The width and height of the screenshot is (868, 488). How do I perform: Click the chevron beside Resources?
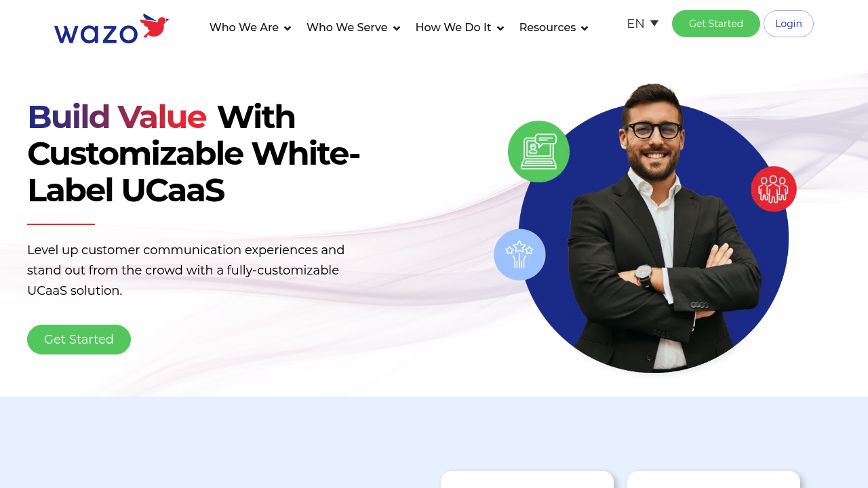[585, 28]
